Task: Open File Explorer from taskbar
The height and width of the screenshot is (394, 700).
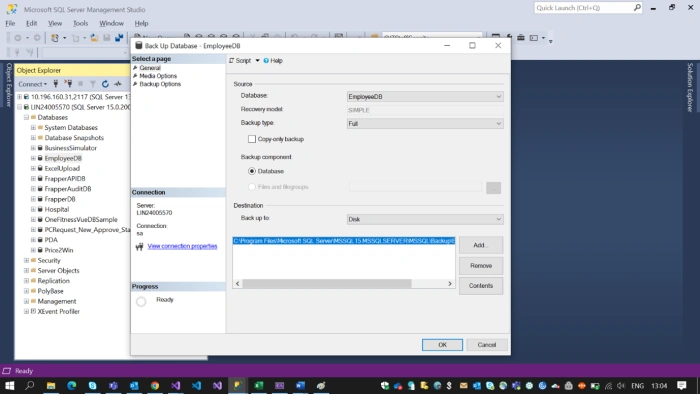Action: [51, 385]
